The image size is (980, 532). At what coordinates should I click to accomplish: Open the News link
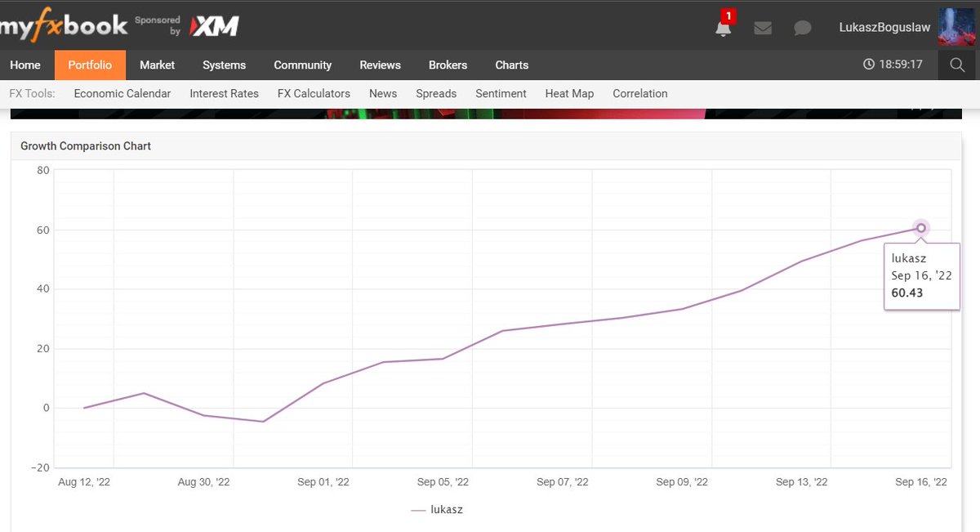point(383,94)
